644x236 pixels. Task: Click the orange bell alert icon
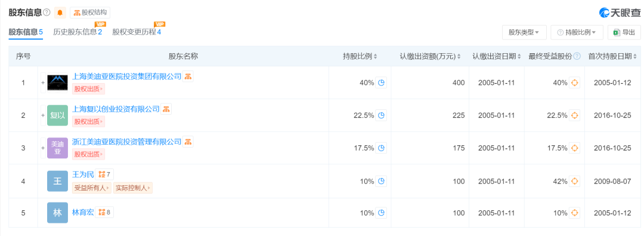coord(60,13)
